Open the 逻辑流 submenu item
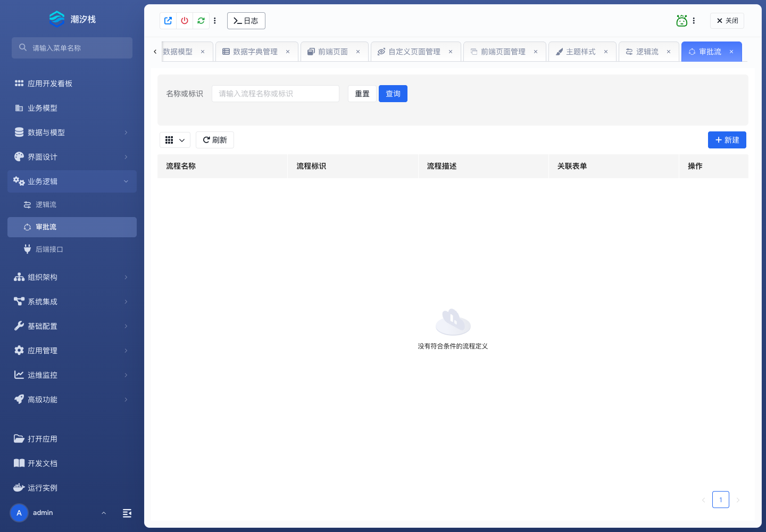The width and height of the screenshot is (766, 532). 72,205
